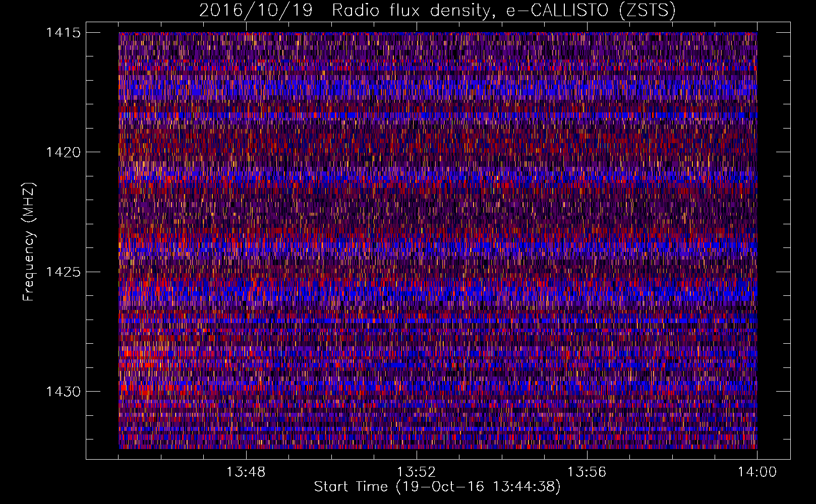The height and width of the screenshot is (504, 816).
Task: Click the 13:48 time axis label
Action: tap(246, 472)
